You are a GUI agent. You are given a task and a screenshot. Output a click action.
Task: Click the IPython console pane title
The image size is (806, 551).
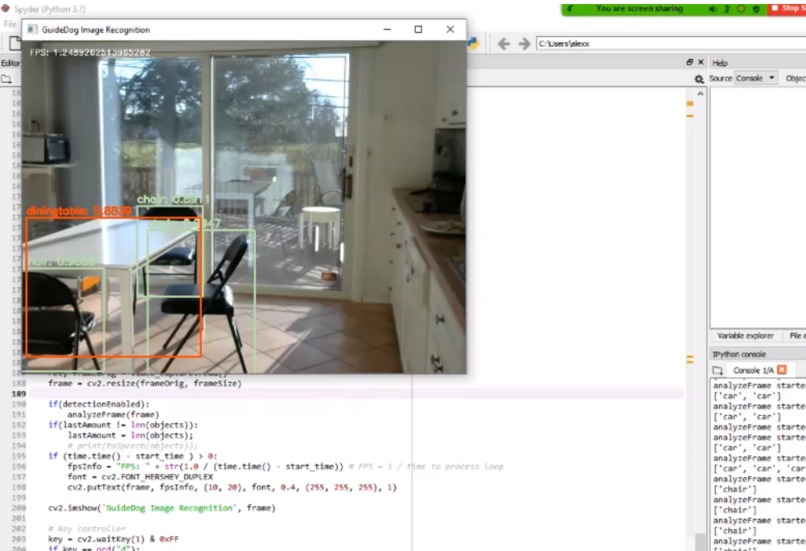739,354
